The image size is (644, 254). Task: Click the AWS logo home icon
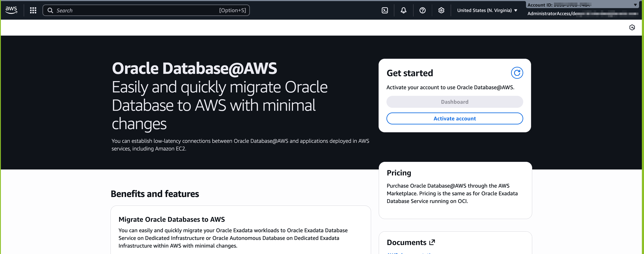click(11, 10)
